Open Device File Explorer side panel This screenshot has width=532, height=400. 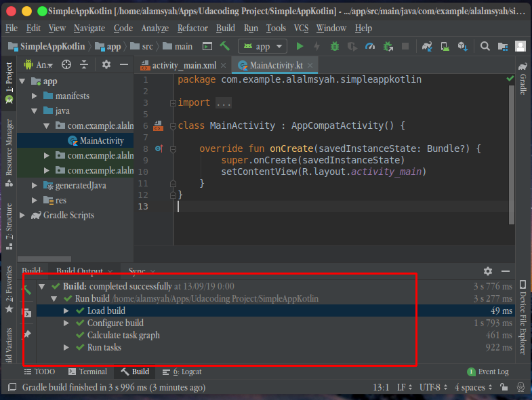[x=523, y=317]
